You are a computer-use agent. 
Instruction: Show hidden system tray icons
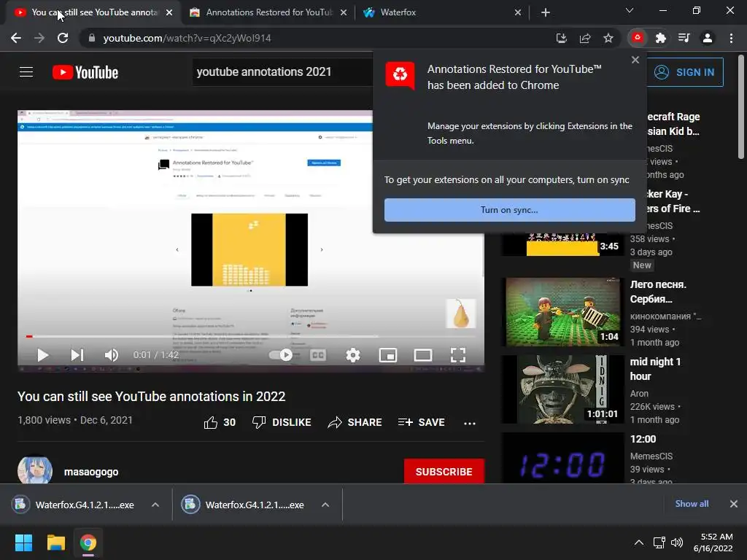pyautogui.click(x=639, y=542)
